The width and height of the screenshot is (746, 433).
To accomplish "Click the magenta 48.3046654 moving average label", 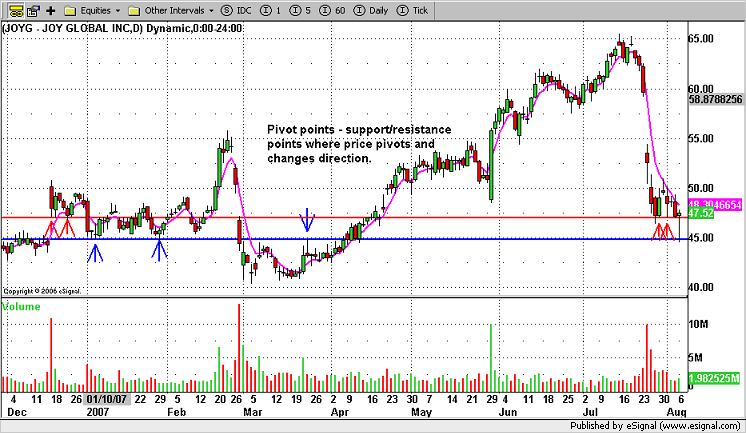I will (715, 205).
